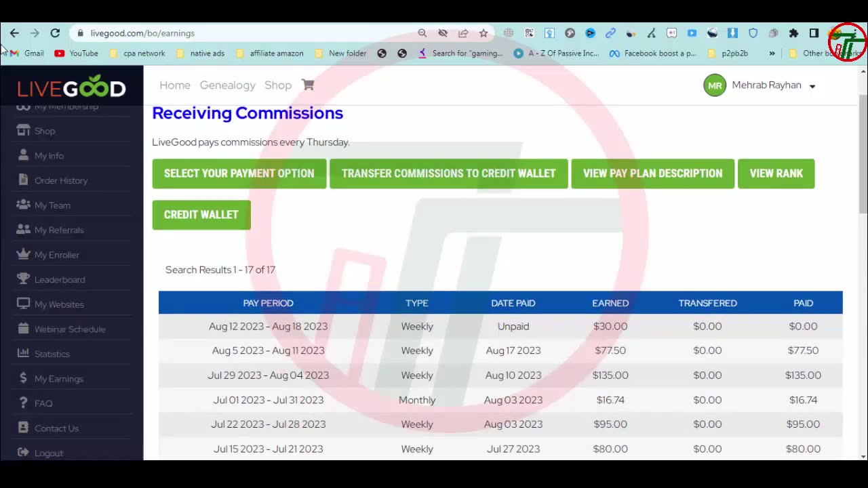Click the Aug 17 2023 date paid
Image resolution: width=868 pixels, height=488 pixels.
[x=513, y=350]
